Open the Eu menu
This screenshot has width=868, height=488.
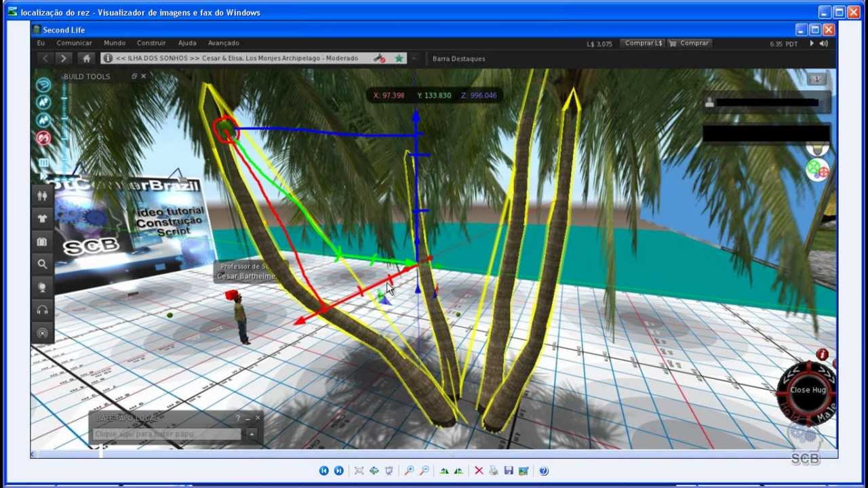point(41,43)
